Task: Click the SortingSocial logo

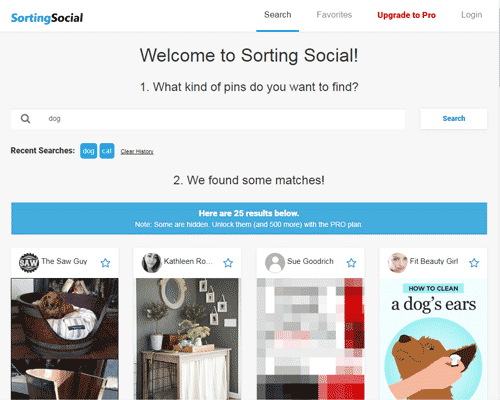Action: point(47,18)
